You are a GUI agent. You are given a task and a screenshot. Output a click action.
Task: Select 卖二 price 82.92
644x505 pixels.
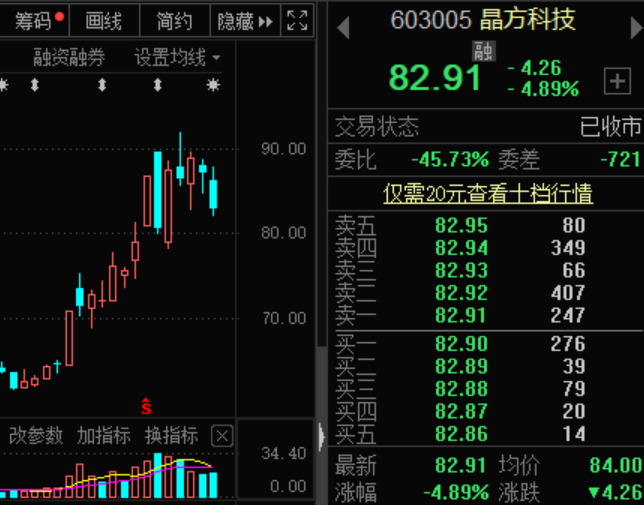462,293
